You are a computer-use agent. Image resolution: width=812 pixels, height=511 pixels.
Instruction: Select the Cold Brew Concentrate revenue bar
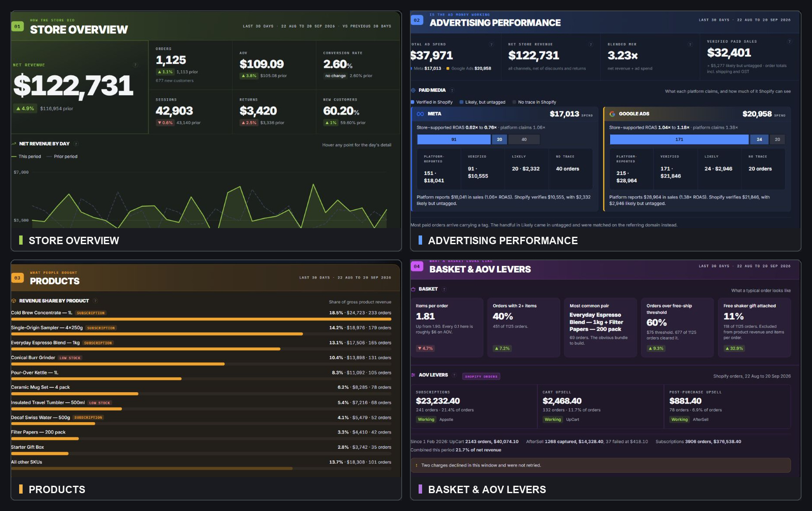[x=201, y=319]
